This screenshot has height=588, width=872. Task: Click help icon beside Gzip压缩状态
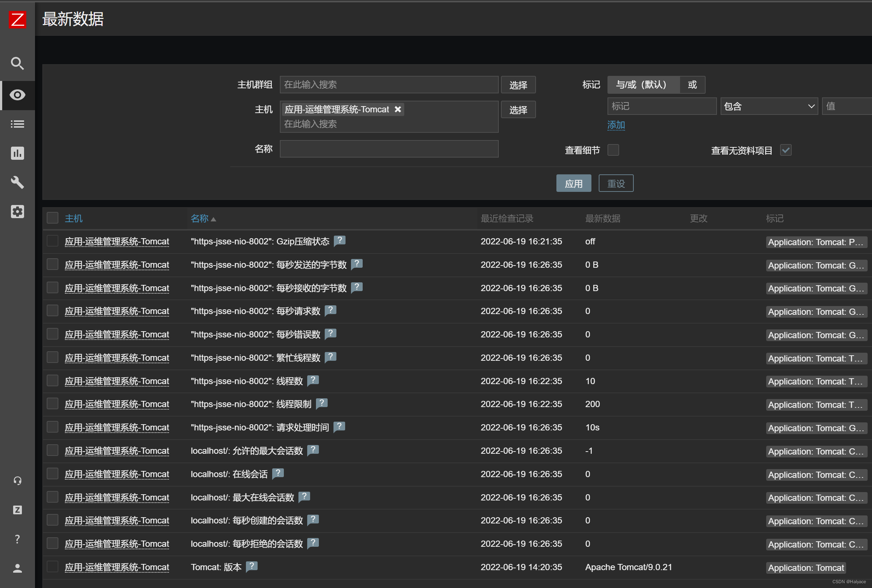click(x=339, y=240)
